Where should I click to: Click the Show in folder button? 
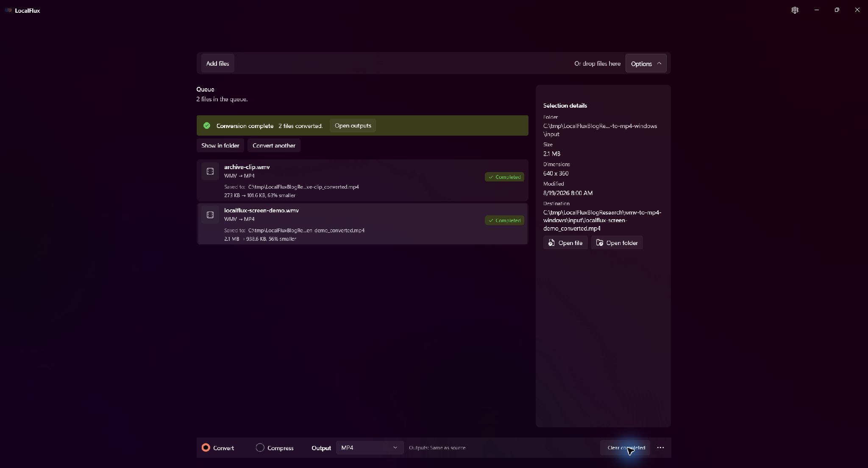[220, 145]
